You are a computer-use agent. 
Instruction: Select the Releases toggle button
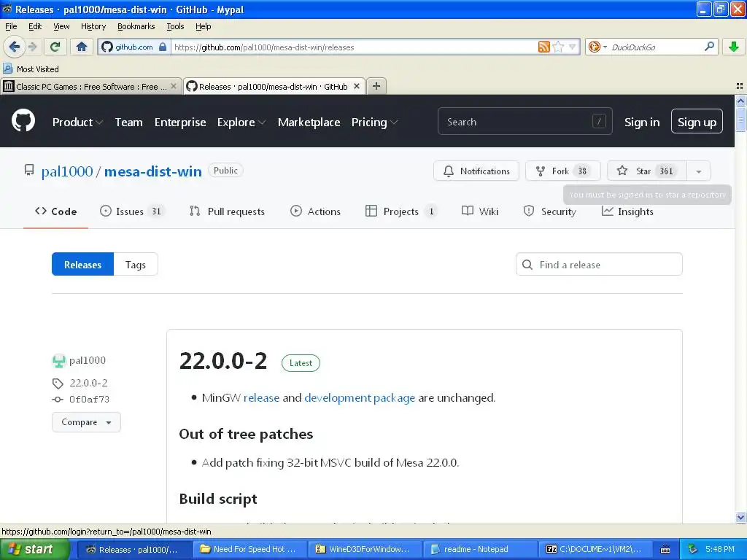point(83,264)
